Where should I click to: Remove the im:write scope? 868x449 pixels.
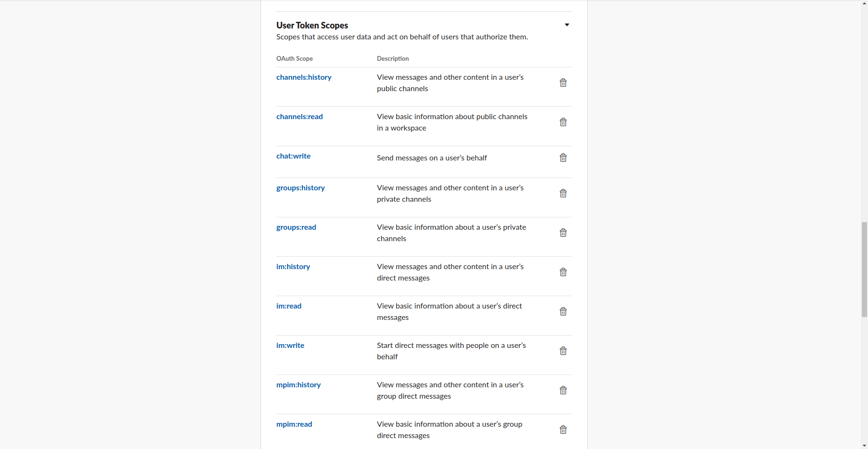click(563, 351)
